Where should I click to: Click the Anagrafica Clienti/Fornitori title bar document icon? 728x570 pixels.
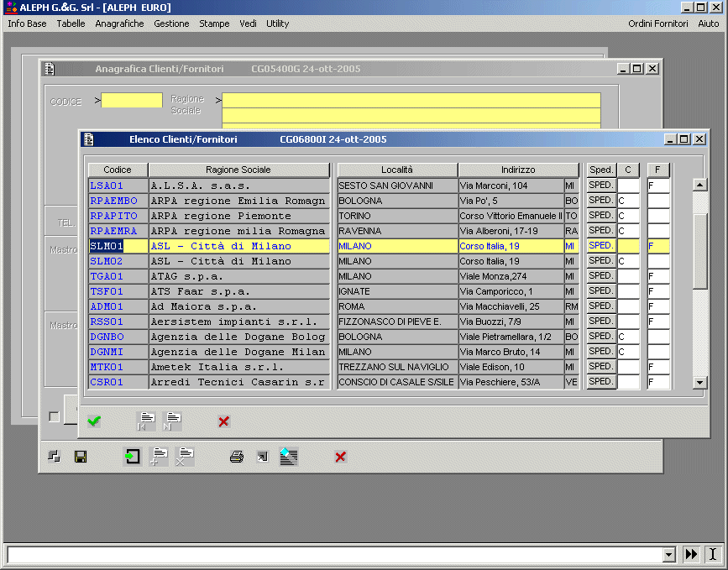pos(50,69)
